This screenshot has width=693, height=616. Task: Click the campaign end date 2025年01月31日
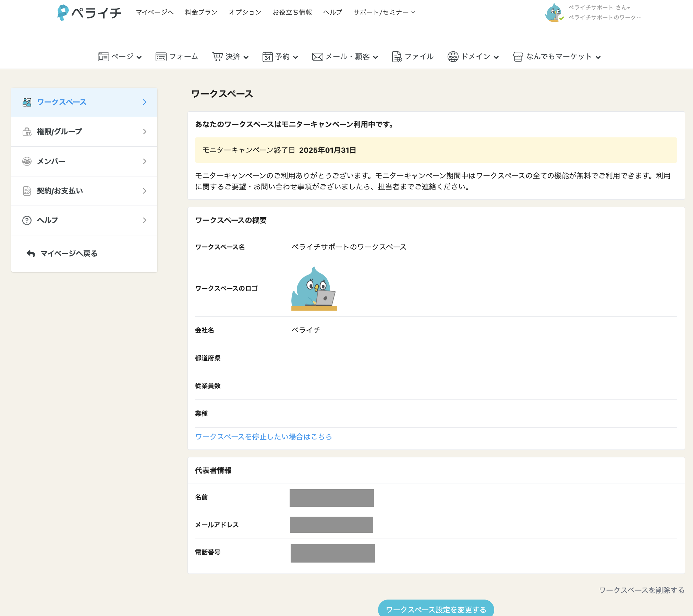coord(328,150)
